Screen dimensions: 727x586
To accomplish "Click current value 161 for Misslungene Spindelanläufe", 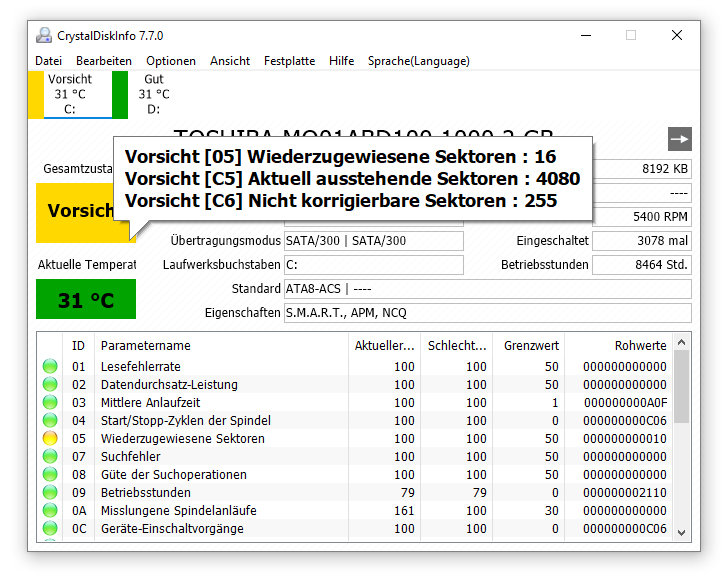I will 404,510.
